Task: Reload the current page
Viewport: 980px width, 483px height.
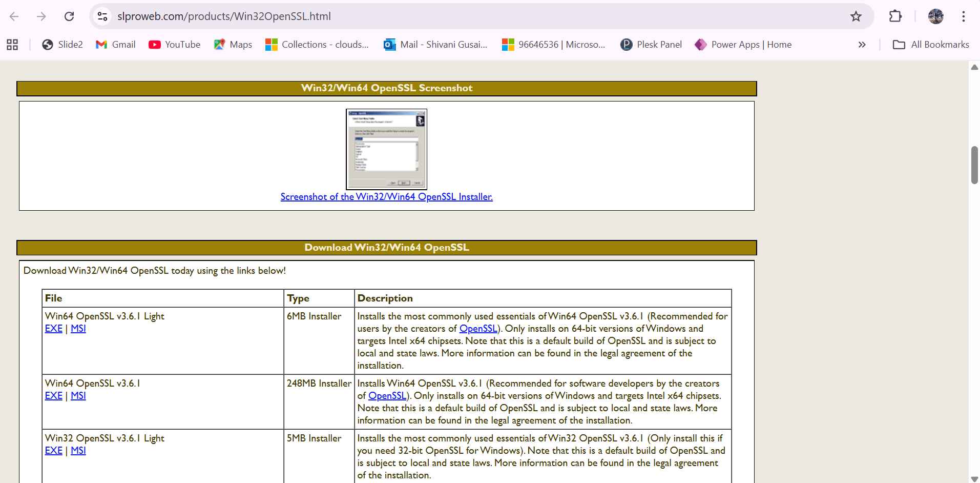Action: point(69,16)
